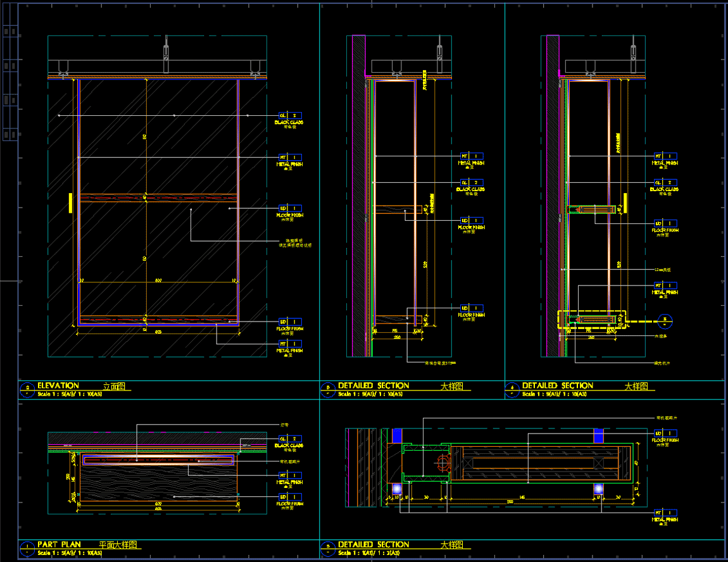Select upper-left blue block in bottom-right detail
The height and width of the screenshot is (562, 728).
pos(396,435)
